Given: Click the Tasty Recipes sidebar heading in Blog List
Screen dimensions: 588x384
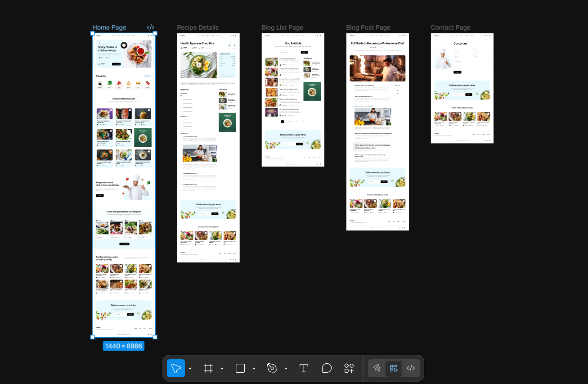Looking at the screenshot, I should click(308, 58).
